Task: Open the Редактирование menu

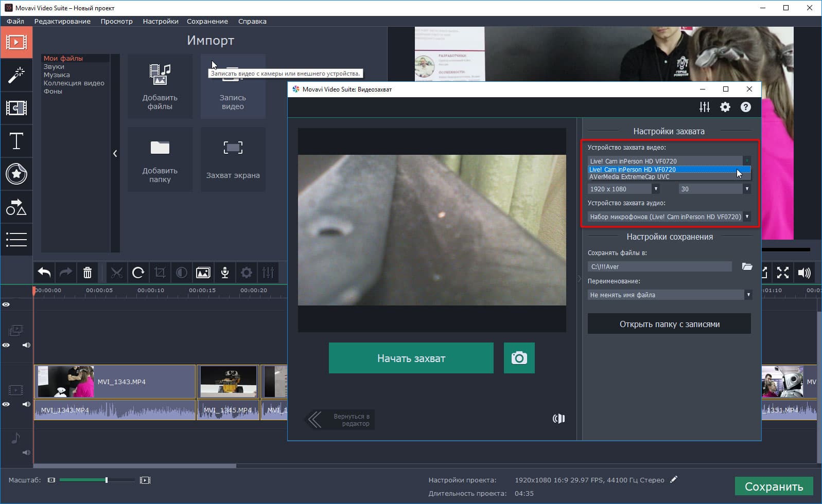Action: (62, 21)
